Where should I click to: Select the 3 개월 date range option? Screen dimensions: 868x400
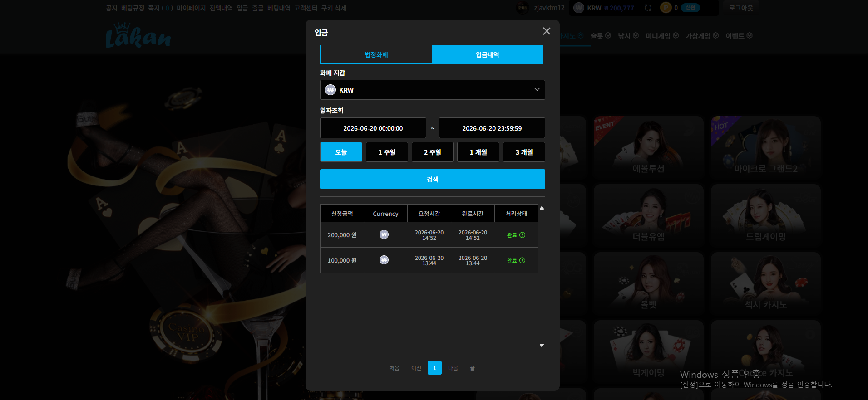(x=524, y=152)
